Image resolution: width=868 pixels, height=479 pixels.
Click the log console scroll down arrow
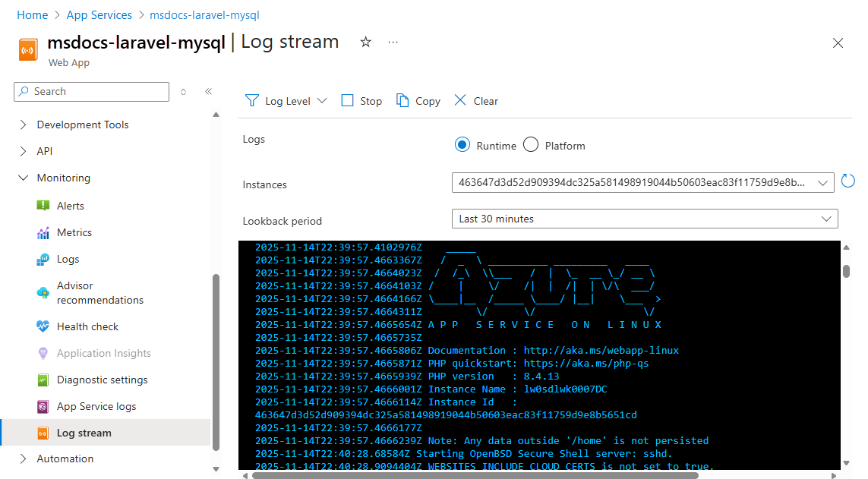pyautogui.click(x=846, y=464)
